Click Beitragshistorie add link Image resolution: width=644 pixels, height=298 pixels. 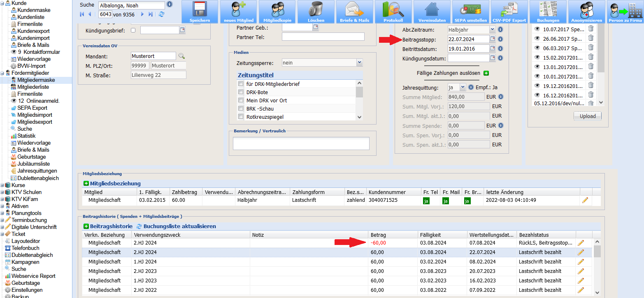(111, 226)
